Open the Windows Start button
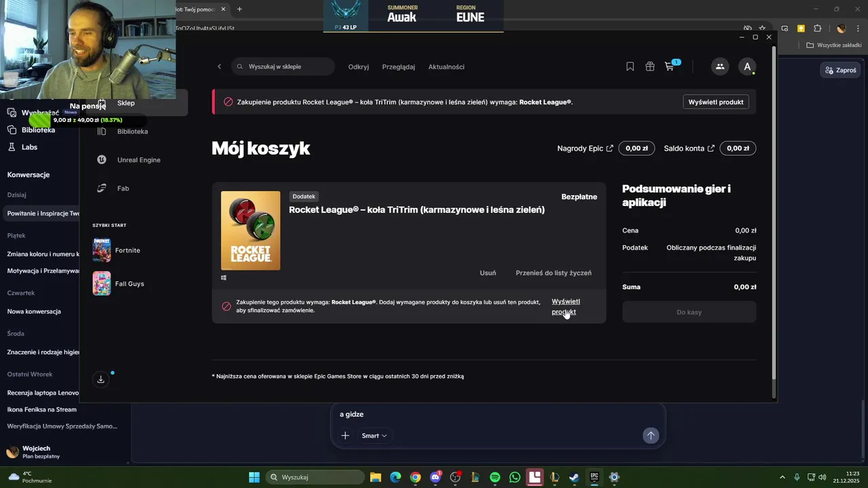868x488 pixels. pos(254,477)
